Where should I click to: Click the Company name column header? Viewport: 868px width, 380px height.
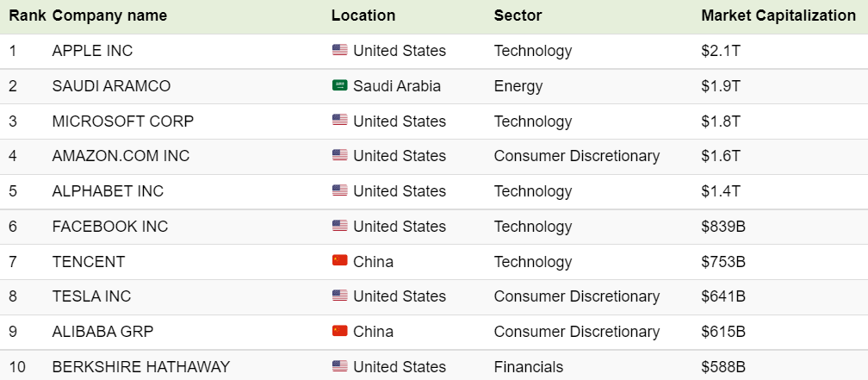coord(109,16)
